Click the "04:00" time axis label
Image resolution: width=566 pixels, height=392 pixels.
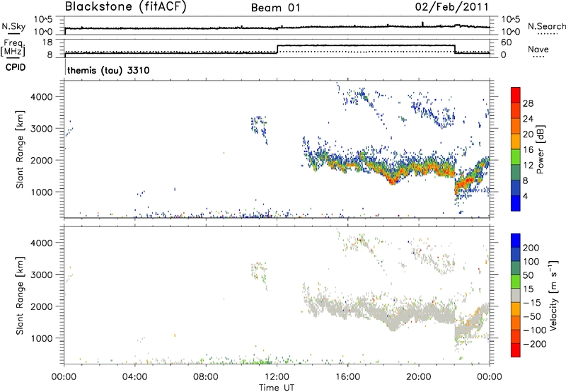pyautogui.click(x=134, y=377)
